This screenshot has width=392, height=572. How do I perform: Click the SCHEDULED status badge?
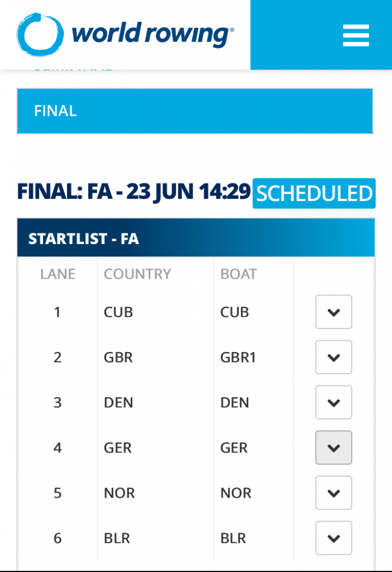(x=314, y=193)
